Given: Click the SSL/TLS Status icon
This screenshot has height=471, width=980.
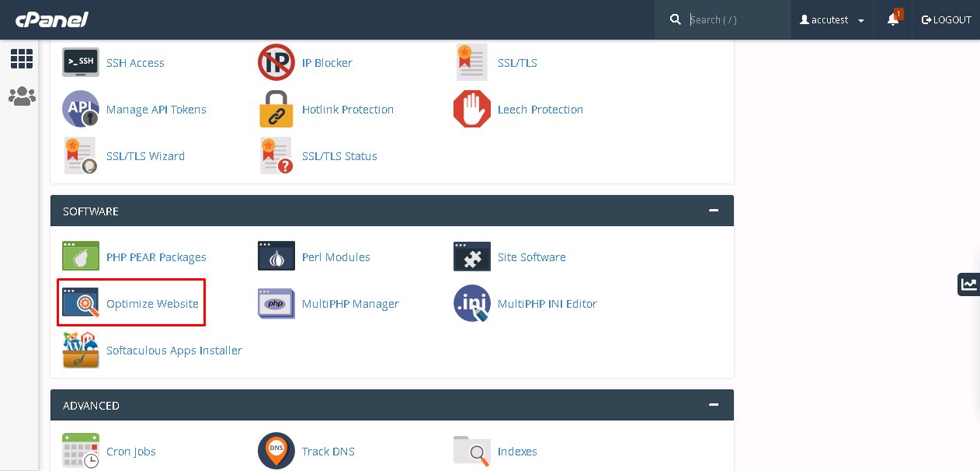Looking at the screenshot, I should 276,155.
